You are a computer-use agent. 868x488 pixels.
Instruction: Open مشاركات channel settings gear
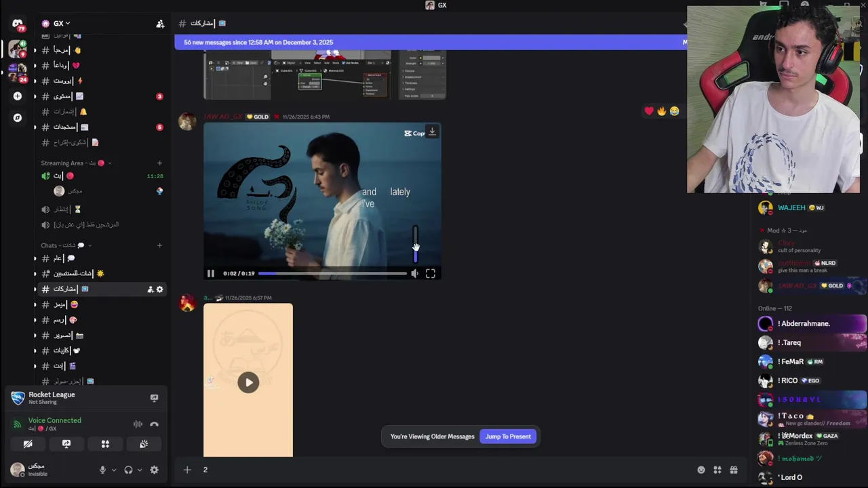pos(160,289)
